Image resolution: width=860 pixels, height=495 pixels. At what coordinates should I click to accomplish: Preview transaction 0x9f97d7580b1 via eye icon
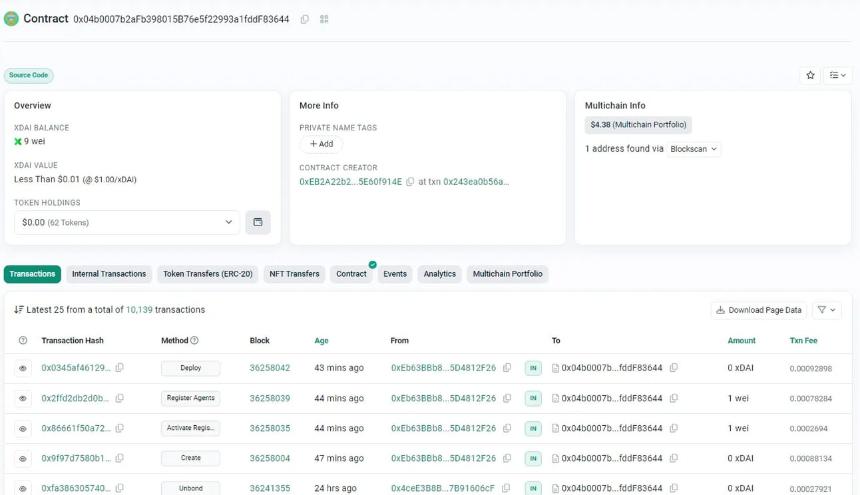[x=22, y=458]
